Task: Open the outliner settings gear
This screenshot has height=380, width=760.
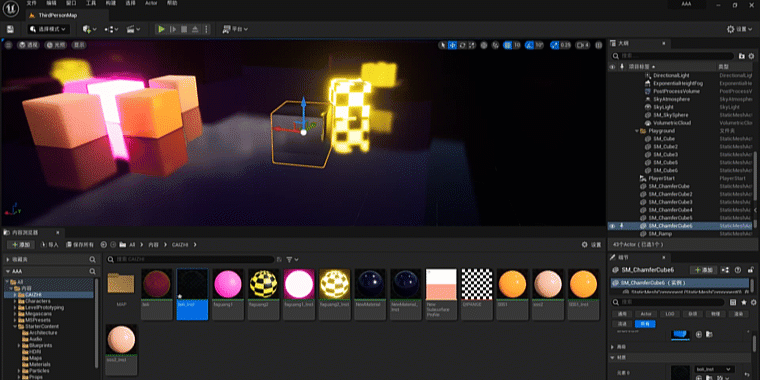Action: point(751,56)
